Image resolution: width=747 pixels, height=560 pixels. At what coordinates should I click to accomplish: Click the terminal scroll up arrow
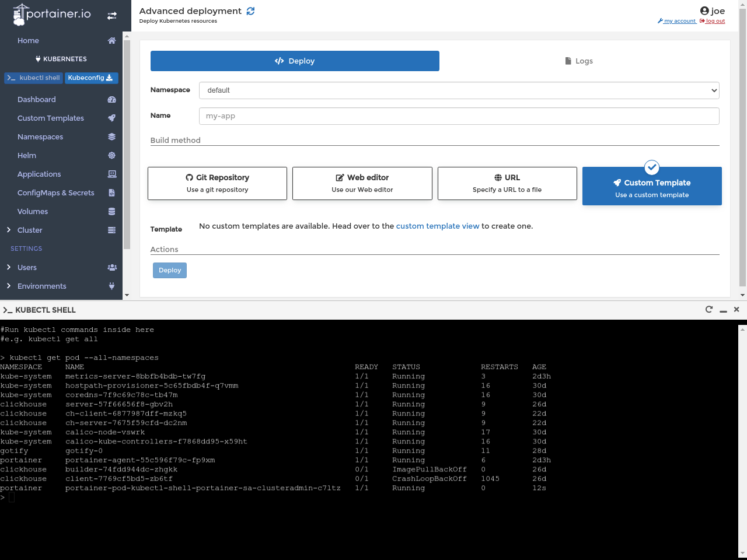[x=742, y=329]
